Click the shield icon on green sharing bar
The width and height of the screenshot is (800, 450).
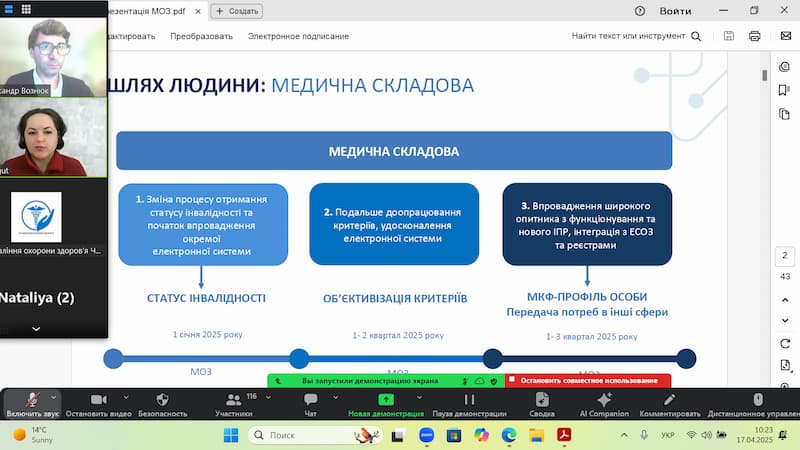tap(493, 381)
